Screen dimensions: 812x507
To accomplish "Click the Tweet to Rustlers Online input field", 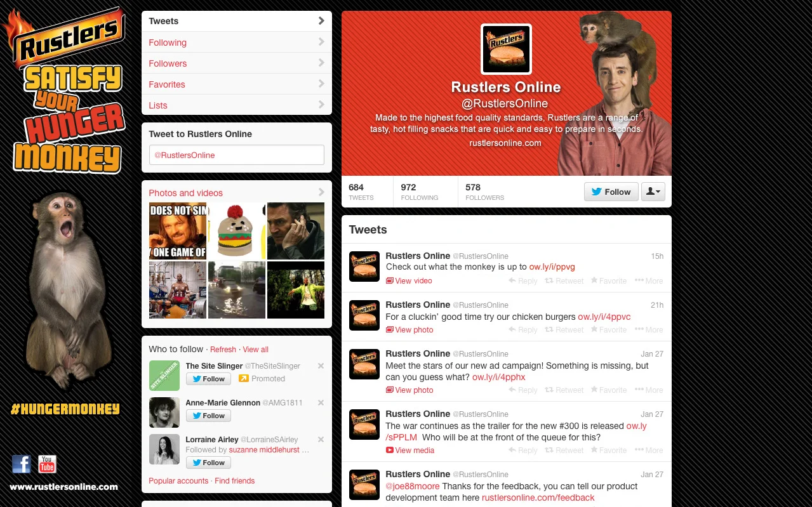I will click(x=236, y=155).
